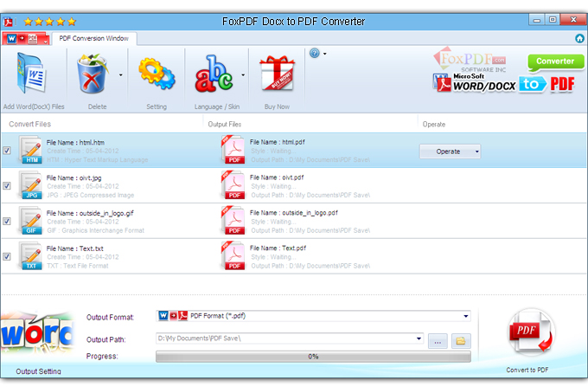
Task: Click 'GIF : Graphics Interchange Format' description
Action: [96, 230]
